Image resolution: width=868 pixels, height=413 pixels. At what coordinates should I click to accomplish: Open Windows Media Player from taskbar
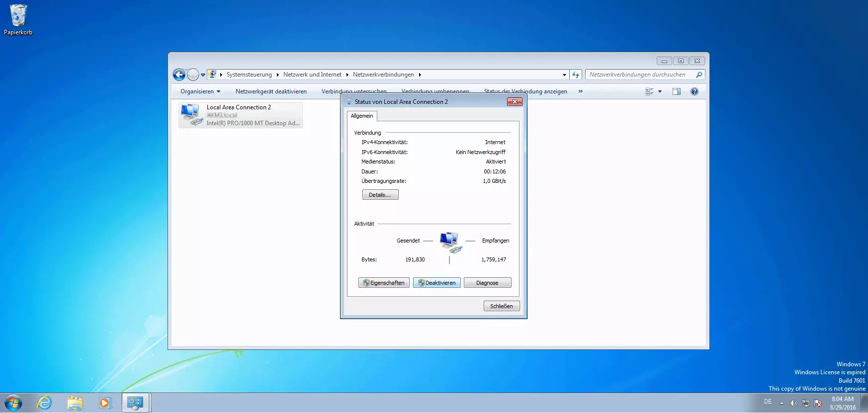(104, 403)
